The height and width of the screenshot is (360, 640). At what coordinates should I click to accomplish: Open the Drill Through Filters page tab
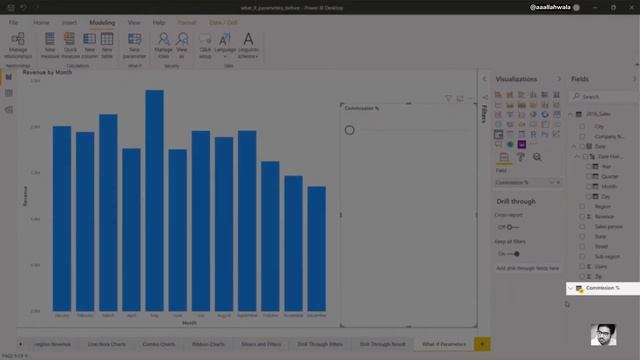[x=320, y=344]
